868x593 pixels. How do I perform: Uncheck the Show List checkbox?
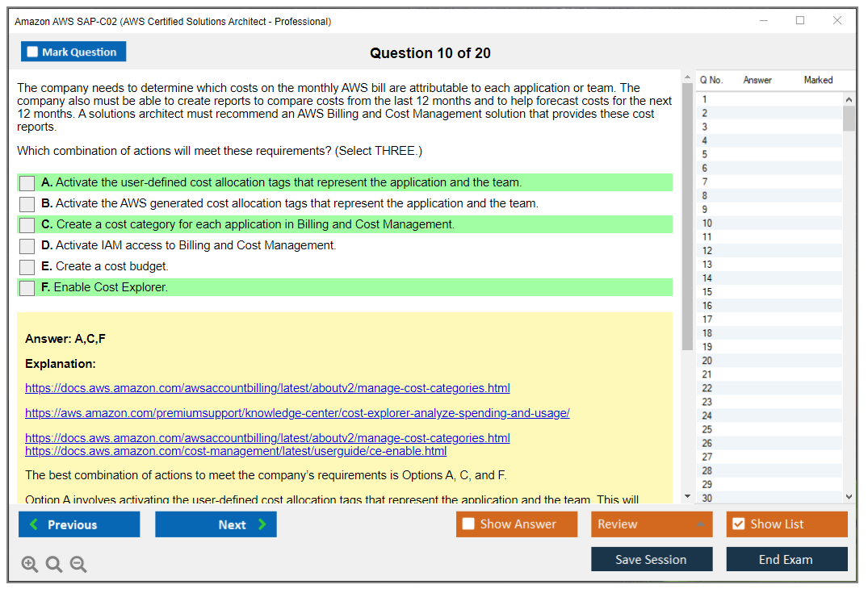(738, 524)
